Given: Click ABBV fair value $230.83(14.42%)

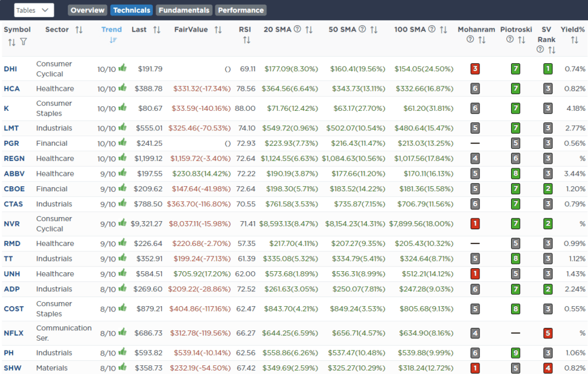Looking at the screenshot, I should tap(202, 173).
